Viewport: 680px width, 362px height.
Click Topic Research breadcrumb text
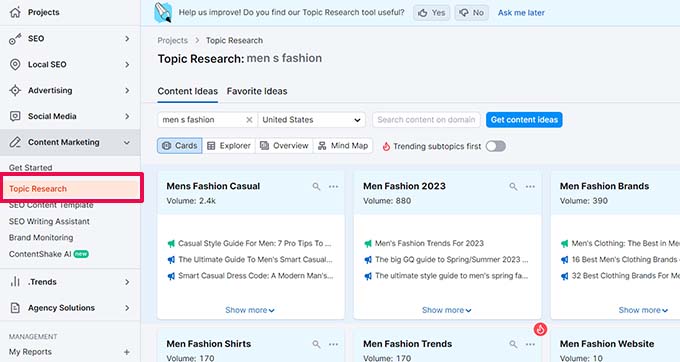click(x=234, y=40)
